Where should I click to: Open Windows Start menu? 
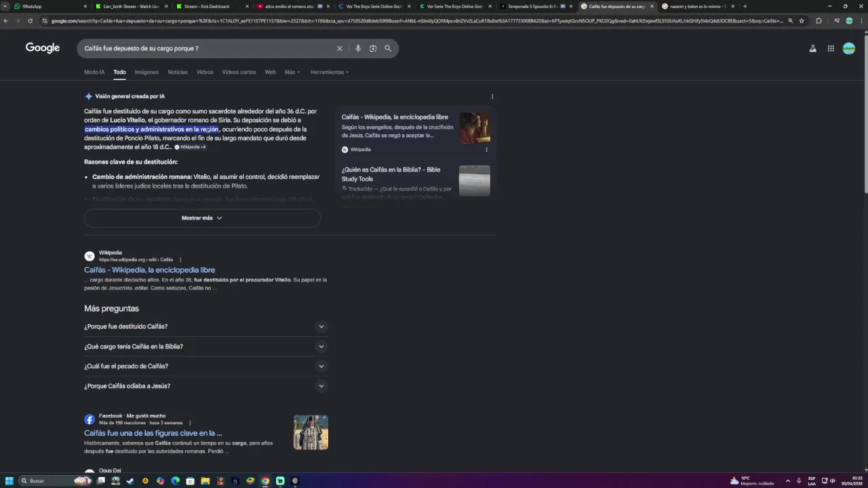coord(9,481)
